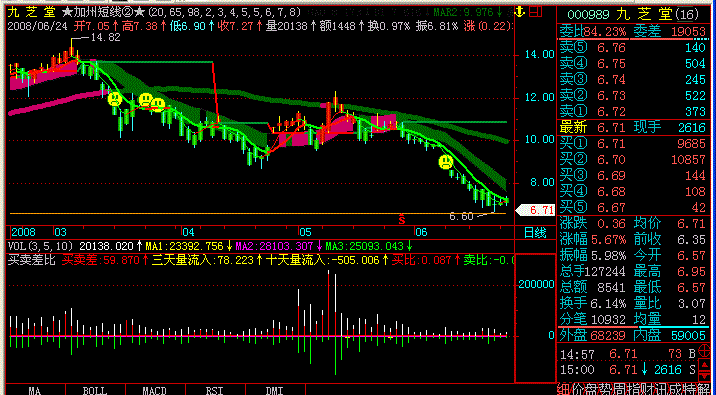Open the MACD indicator tab
716x395 pixels.
[155, 390]
